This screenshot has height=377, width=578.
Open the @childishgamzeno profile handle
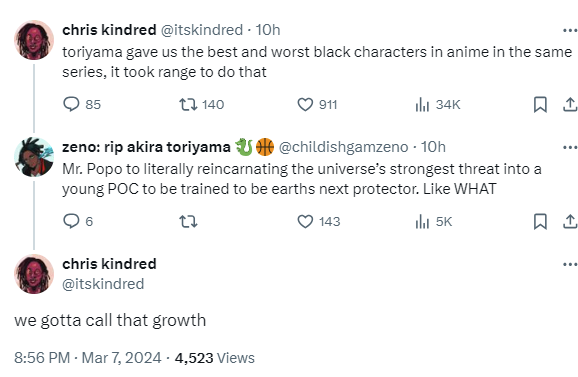[343, 147]
